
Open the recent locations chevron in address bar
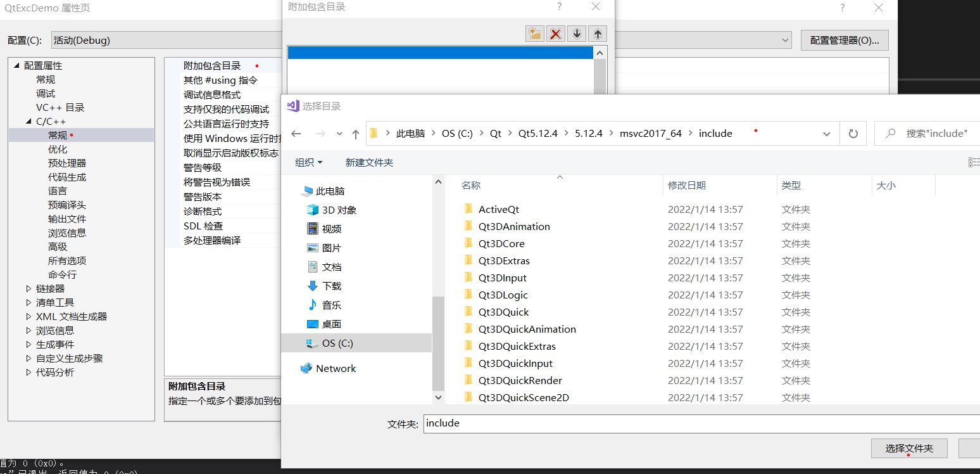point(827,133)
